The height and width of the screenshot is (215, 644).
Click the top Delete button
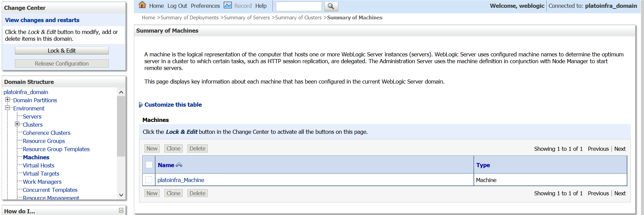(198, 148)
